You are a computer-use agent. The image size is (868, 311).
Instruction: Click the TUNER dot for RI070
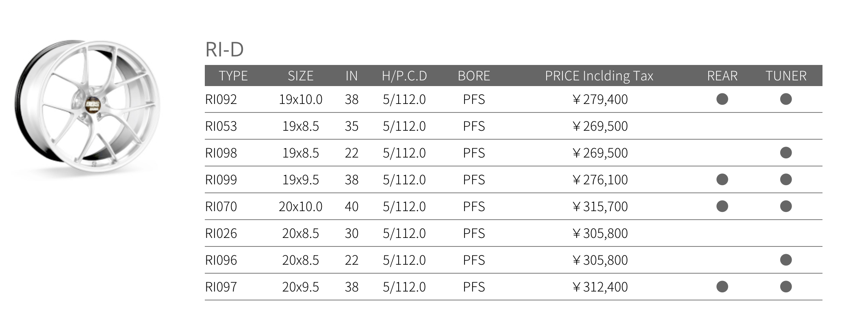coord(786,206)
